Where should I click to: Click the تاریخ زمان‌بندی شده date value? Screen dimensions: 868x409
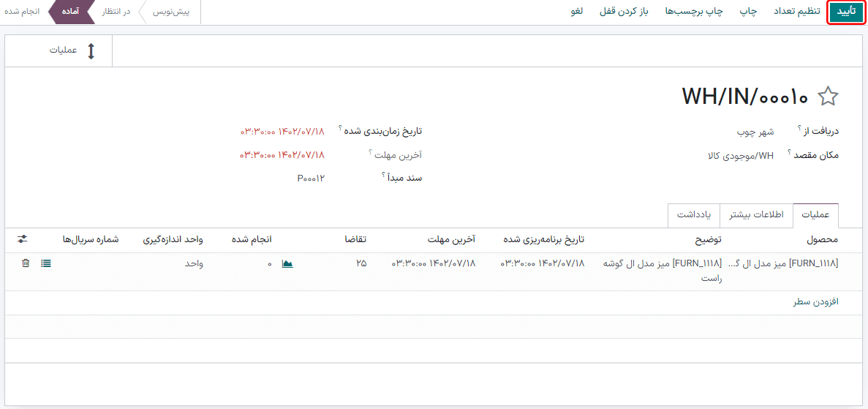[282, 132]
